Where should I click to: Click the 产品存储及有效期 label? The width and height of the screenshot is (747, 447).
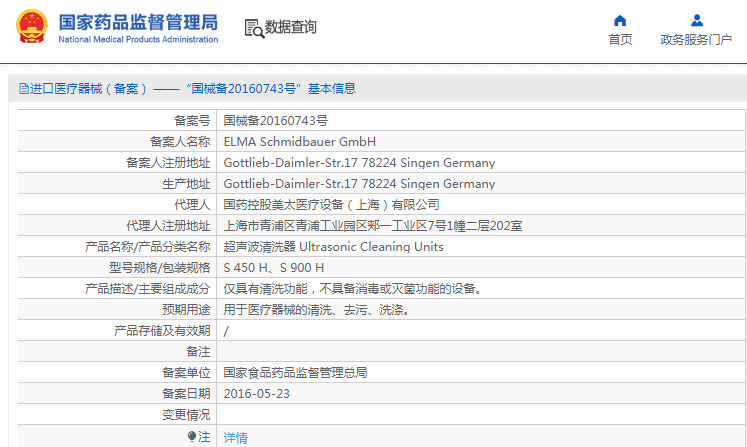click(x=162, y=331)
